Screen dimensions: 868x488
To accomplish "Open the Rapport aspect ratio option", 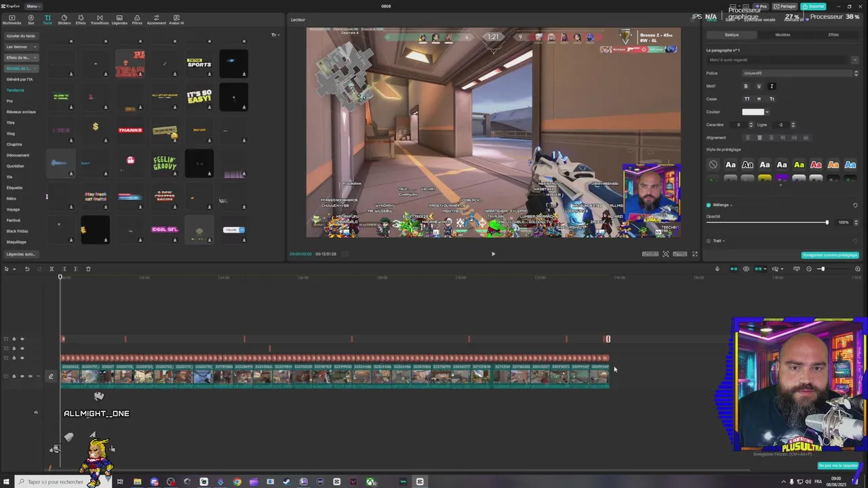I will (679, 254).
